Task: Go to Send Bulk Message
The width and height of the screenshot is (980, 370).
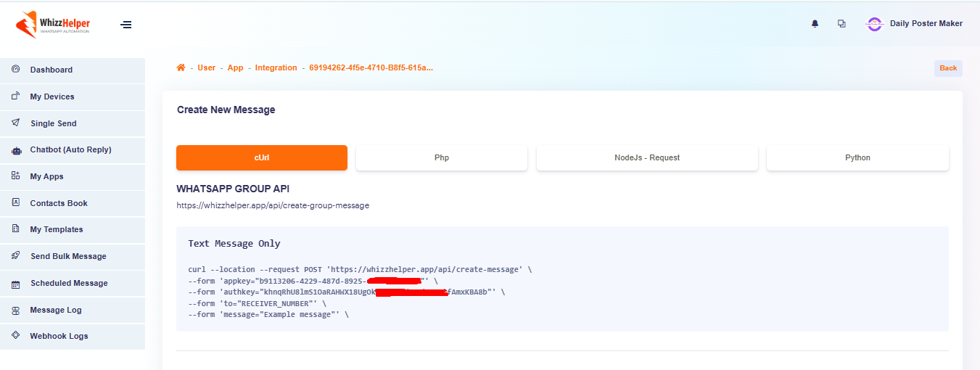Action: (x=73, y=257)
